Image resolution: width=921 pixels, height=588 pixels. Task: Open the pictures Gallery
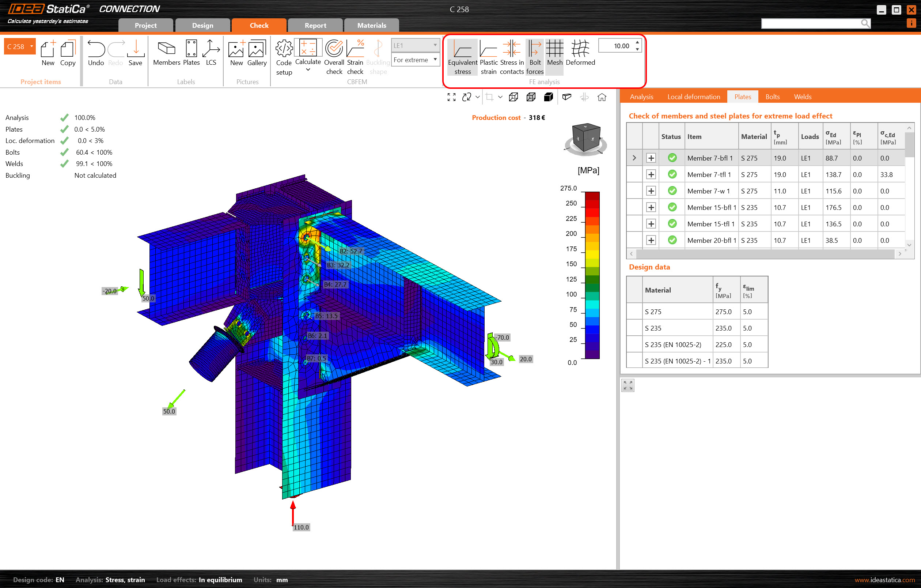[257, 53]
